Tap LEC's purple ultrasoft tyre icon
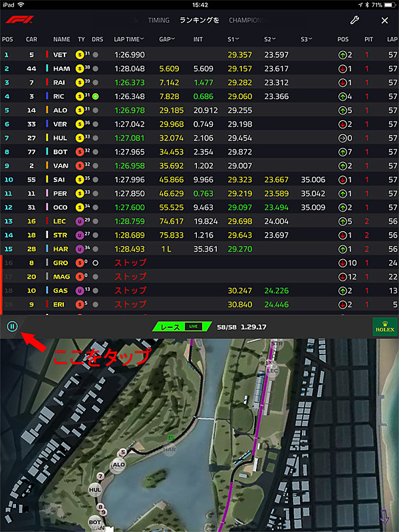 80,221
